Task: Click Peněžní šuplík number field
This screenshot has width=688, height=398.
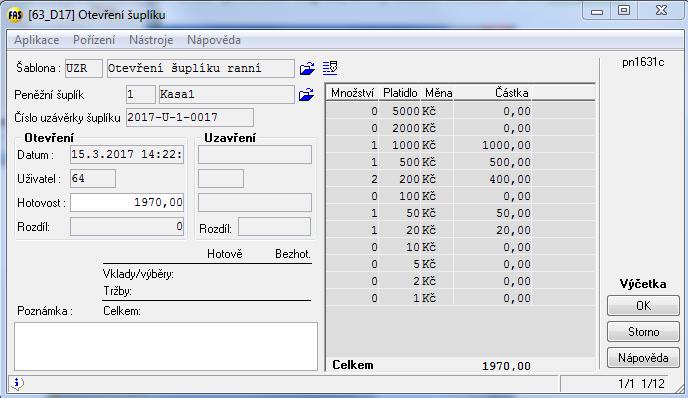Action: tap(140, 94)
